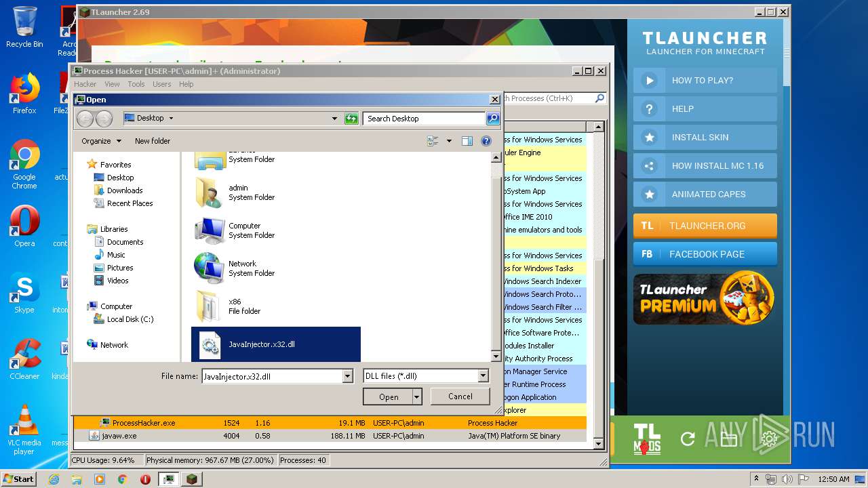The height and width of the screenshot is (488, 868).
Task: Open dialog help question mark icon
Action: [x=486, y=141]
